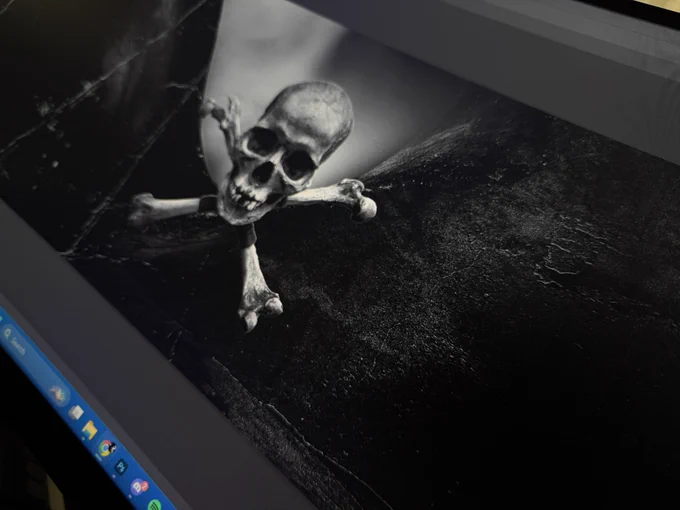Open File Explorer from the taskbar
Viewport: 680px width, 510px height.
point(90,430)
